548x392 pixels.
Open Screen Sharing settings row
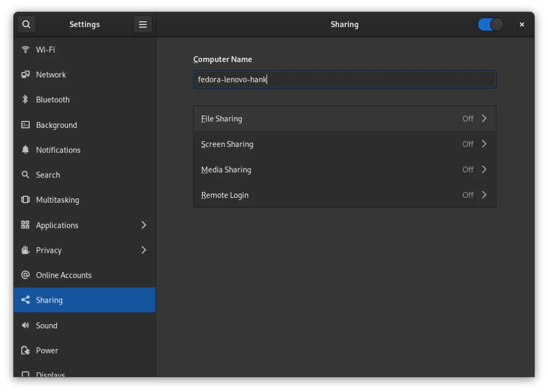pos(344,144)
